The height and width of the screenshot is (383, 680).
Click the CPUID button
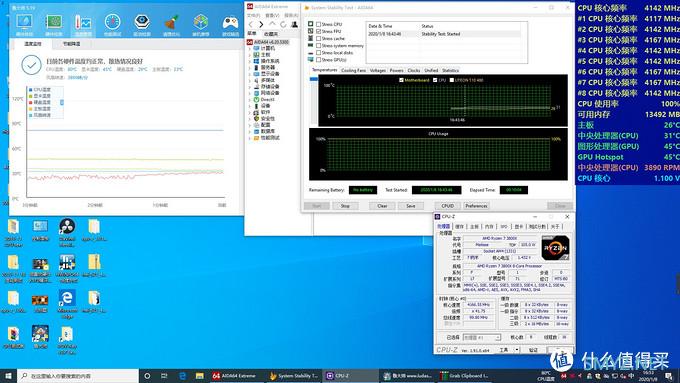(x=448, y=206)
